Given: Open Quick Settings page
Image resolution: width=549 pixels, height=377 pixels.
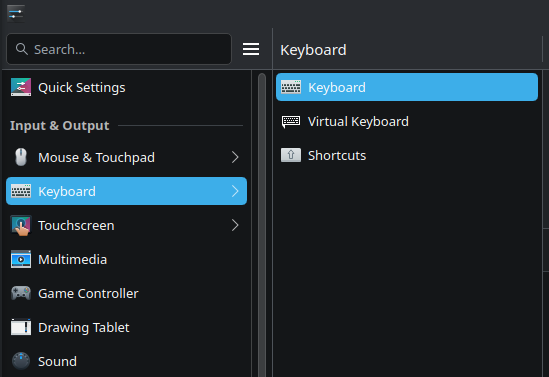Looking at the screenshot, I should 126,87.
